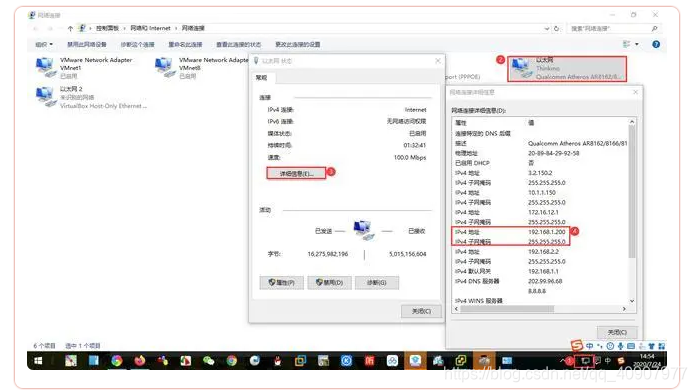
Task: Click horizontal scrollbar left arrow in details
Action: click(457, 308)
